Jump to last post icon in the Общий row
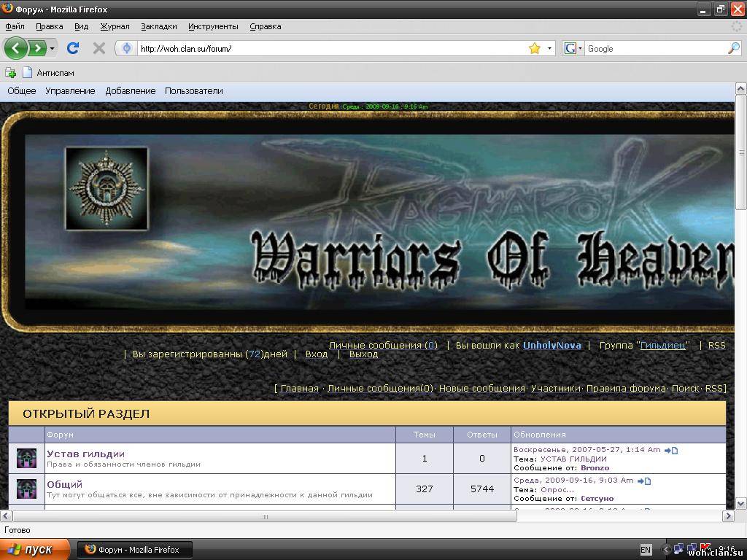The width and height of the screenshot is (747, 560). pyautogui.click(x=643, y=481)
